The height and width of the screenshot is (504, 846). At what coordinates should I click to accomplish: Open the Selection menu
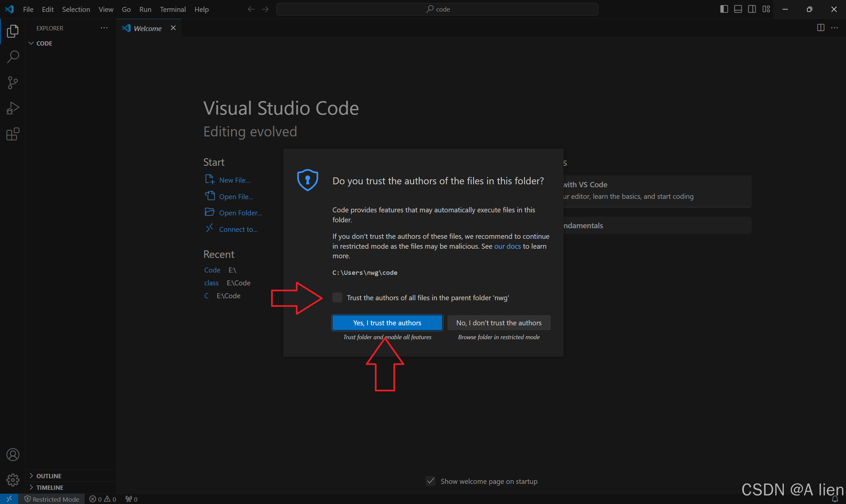tap(76, 10)
